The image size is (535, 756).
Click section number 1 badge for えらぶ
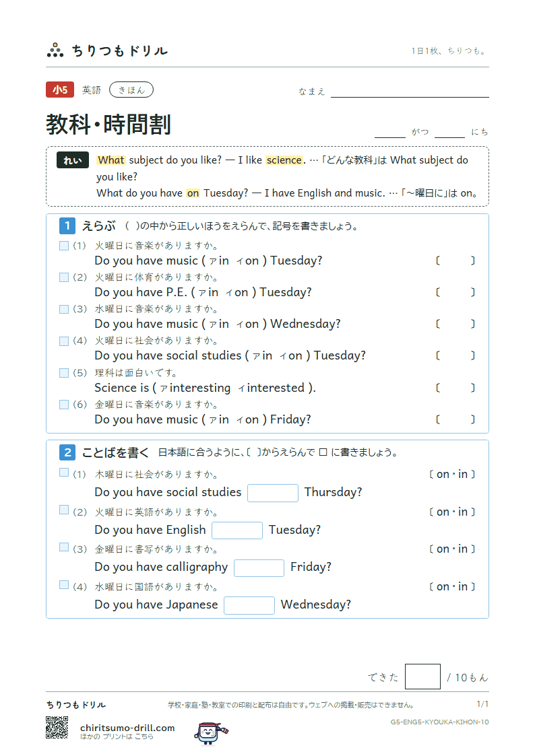67,226
